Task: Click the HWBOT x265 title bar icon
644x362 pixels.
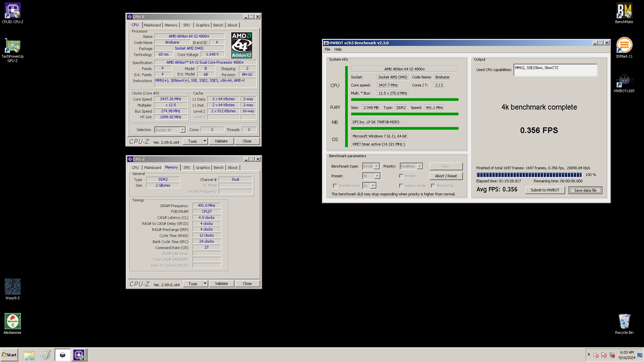Action: tap(326, 43)
